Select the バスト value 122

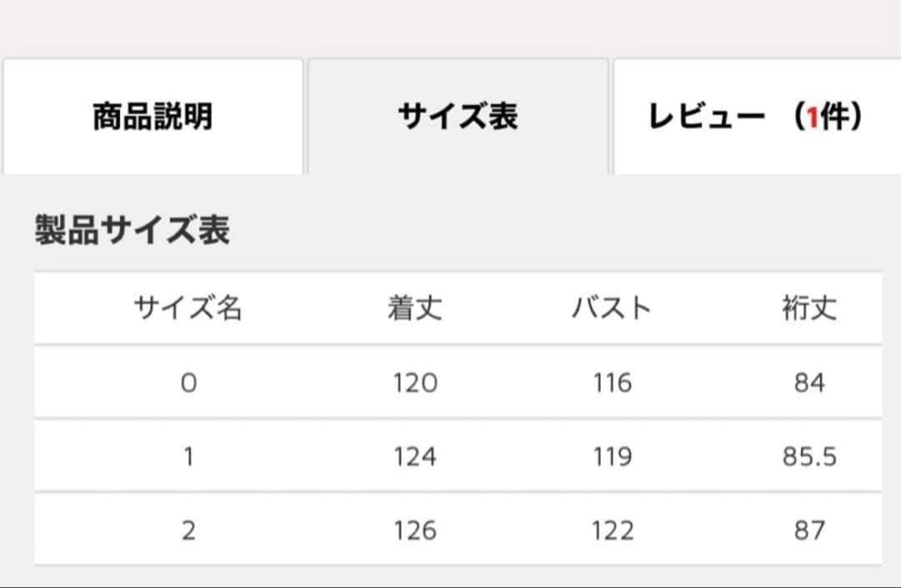coord(612,530)
